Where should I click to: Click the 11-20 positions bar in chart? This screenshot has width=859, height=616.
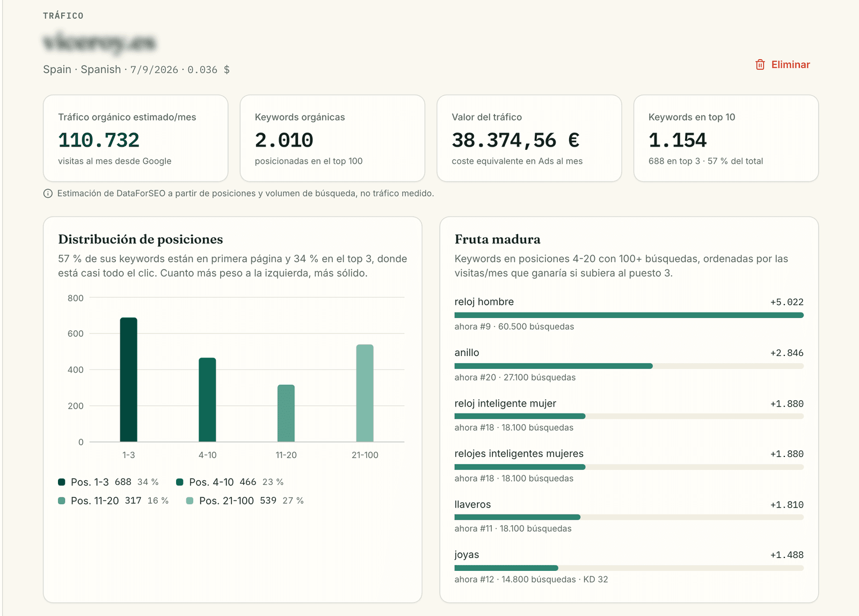pyautogui.click(x=286, y=413)
